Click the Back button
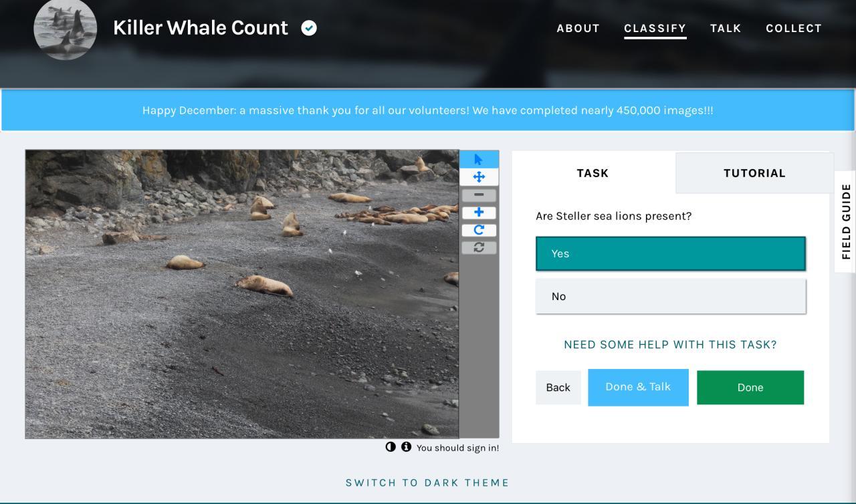The width and height of the screenshot is (856, 504). (558, 388)
